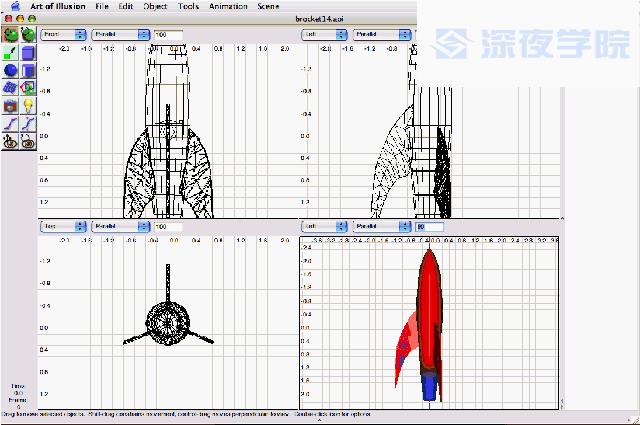This screenshot has width=640, height=425.
Task: Open the Front view dropdown in top-left viewport
Action: [x=62, y=34]
